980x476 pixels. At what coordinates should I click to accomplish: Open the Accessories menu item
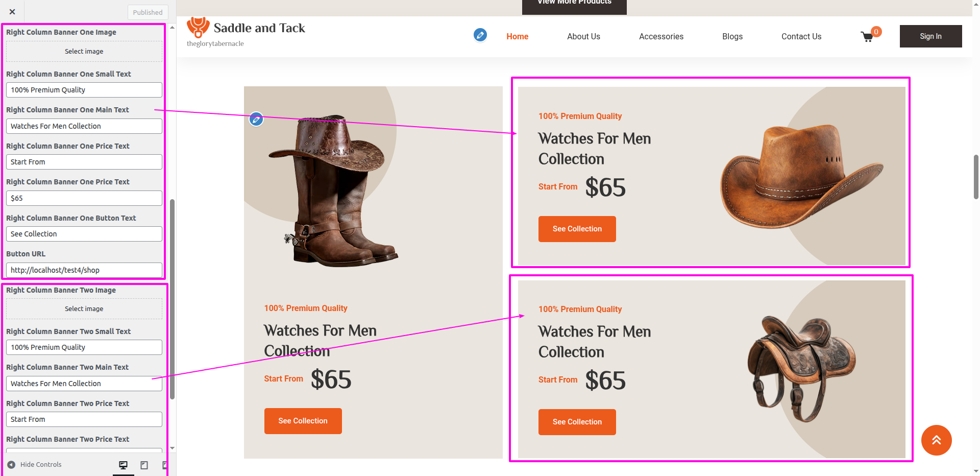tap(661, 37)
